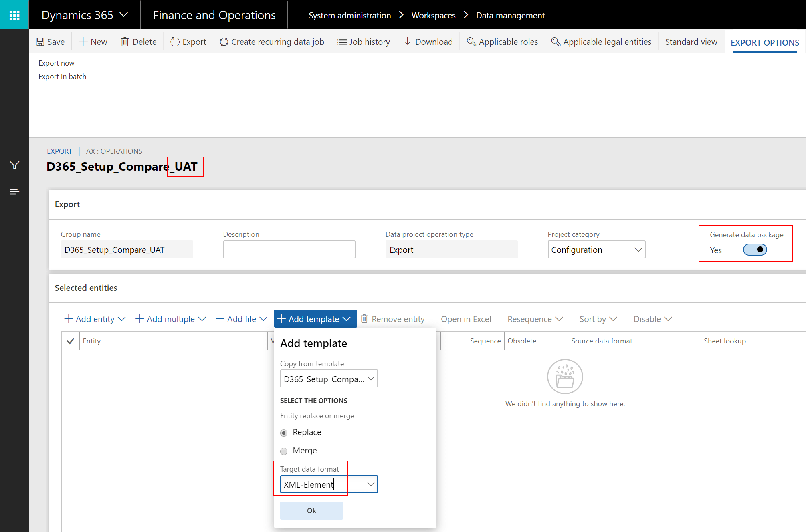
Task: Select the Merge radio button
Action: pyautogui.click(x=284, y=451)
